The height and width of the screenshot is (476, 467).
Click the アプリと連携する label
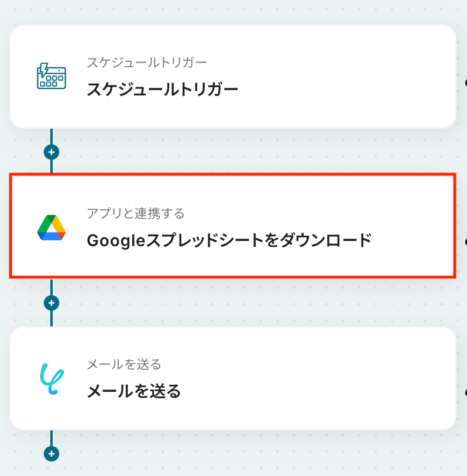pos(135,213)
